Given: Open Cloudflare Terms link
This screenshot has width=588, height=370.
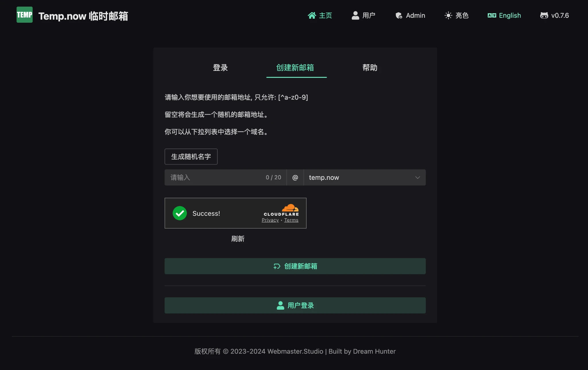Looking at the screenshot, I should coord(291,220).
